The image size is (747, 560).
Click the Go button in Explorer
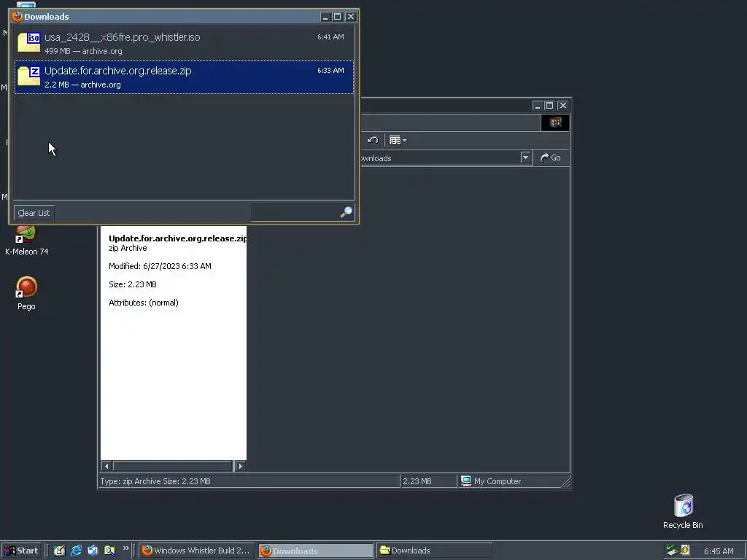pos(550,157)
